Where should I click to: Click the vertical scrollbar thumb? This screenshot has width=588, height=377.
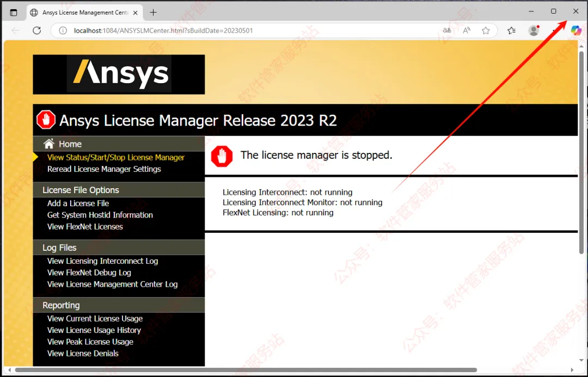(581, 152)
